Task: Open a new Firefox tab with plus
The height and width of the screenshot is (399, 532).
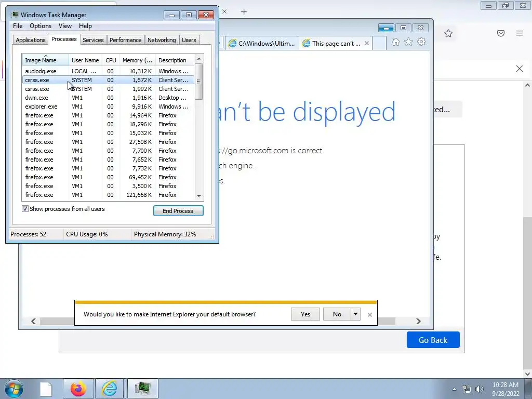Action: pos(244,12)
